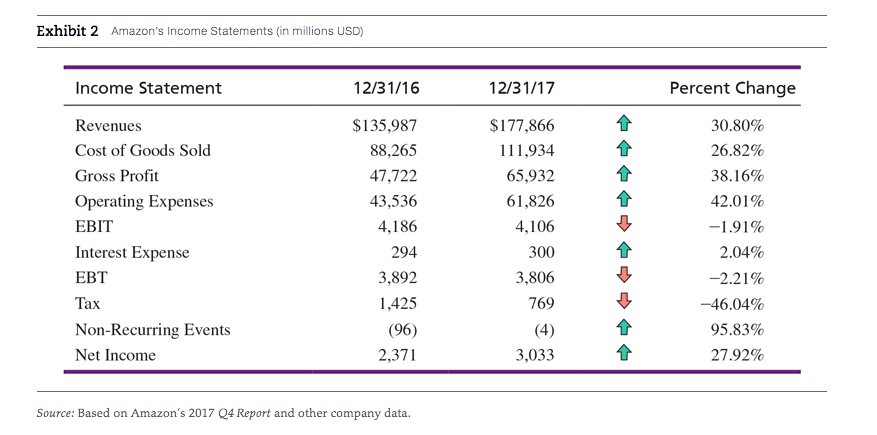Click the Non-Recurring Events green arrow

point(623,329)
